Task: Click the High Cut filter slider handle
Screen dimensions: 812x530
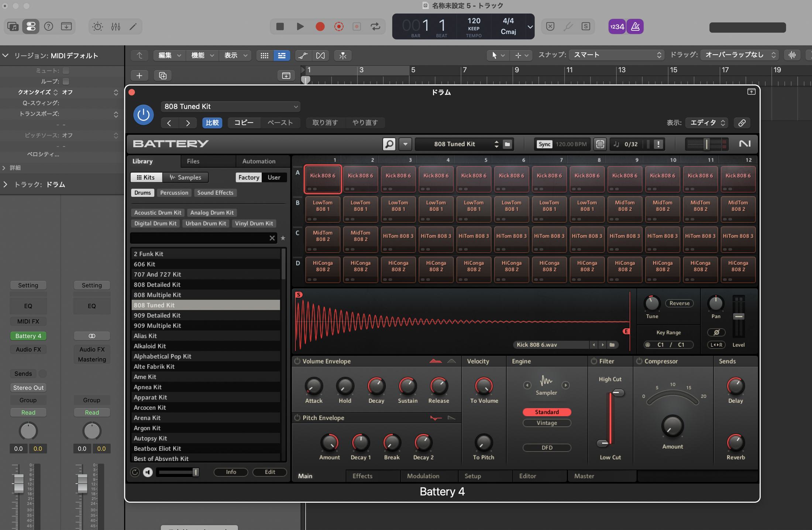Action: click(x=618, y=393)
